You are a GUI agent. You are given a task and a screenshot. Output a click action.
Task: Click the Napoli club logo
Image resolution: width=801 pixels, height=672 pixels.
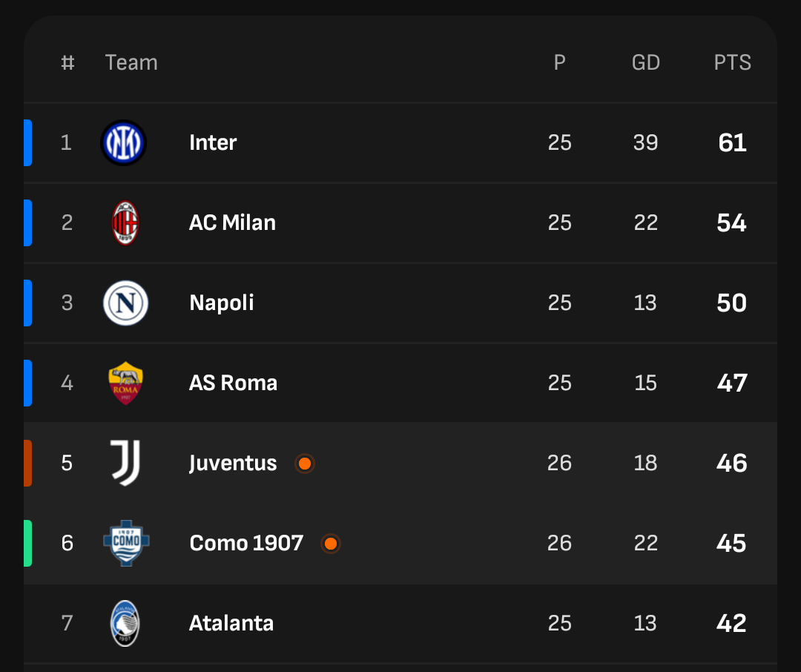coord(125,303)
